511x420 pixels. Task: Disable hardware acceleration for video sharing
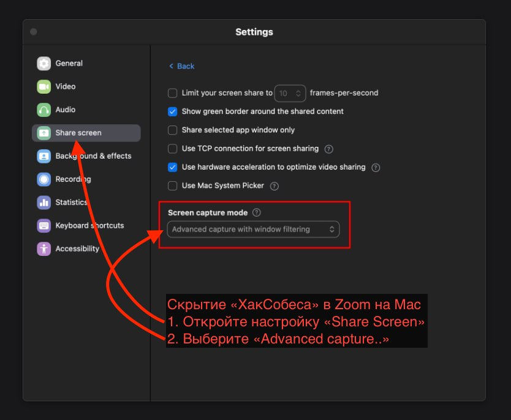click(x=172, y=167)
